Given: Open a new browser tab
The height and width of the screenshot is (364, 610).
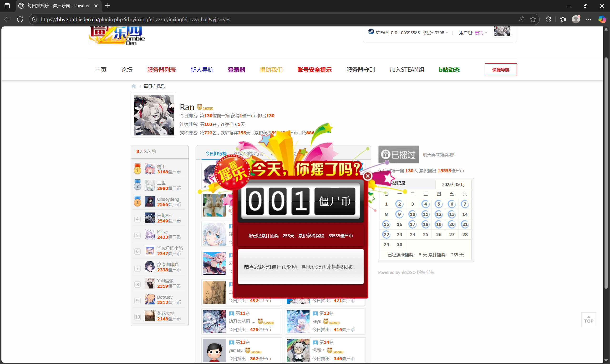Looking at the screenshot, I should tap(108, 6).
